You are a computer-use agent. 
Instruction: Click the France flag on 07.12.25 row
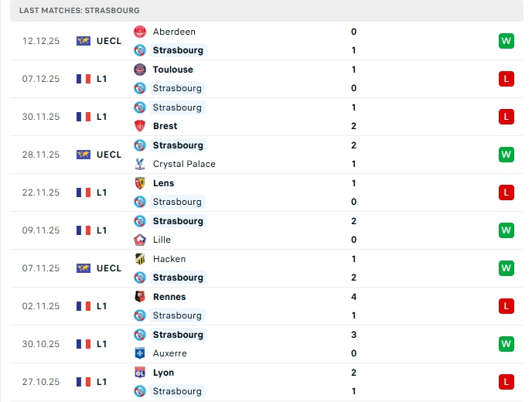click(84, 79)
